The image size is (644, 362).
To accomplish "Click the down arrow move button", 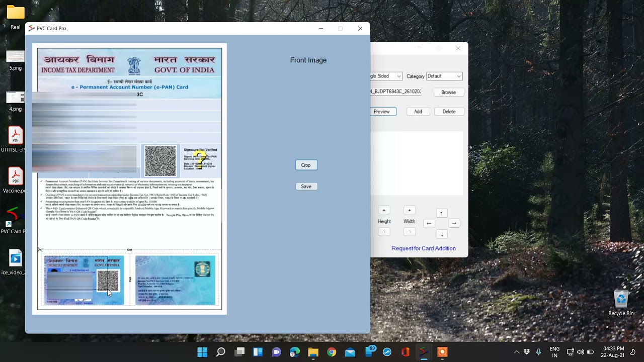I will [x=441, y=234].
